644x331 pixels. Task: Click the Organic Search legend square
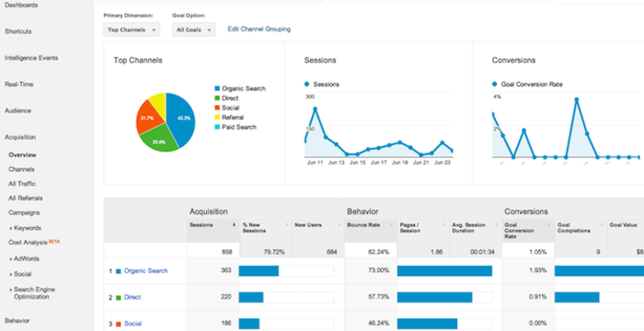[217, 88]
